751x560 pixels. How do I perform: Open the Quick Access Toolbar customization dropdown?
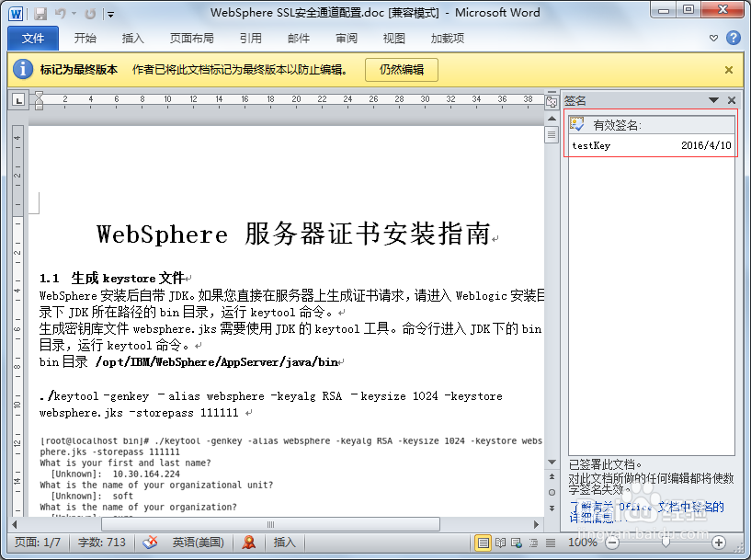coord(109,12)
